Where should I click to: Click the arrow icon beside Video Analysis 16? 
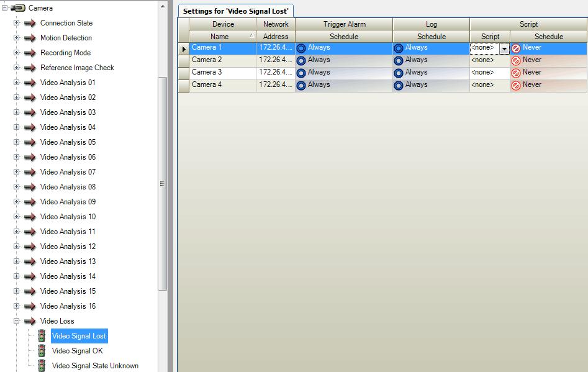30,306
